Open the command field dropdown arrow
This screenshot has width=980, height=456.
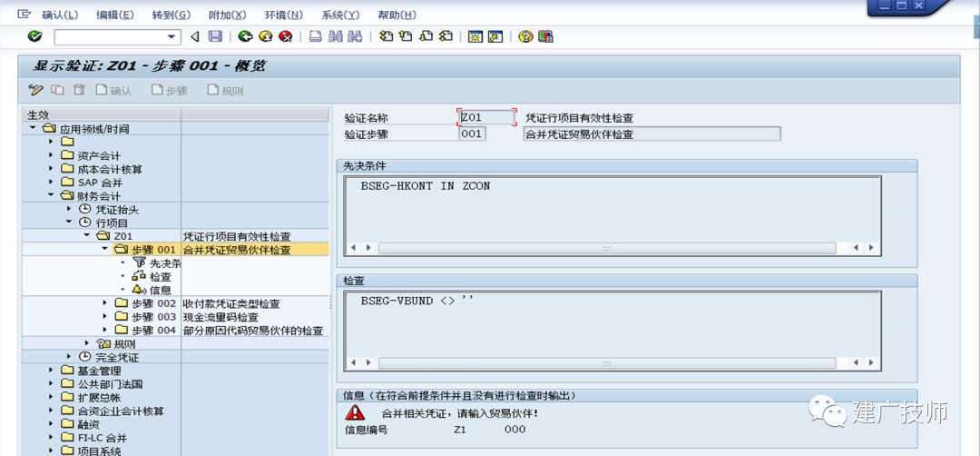171,37
